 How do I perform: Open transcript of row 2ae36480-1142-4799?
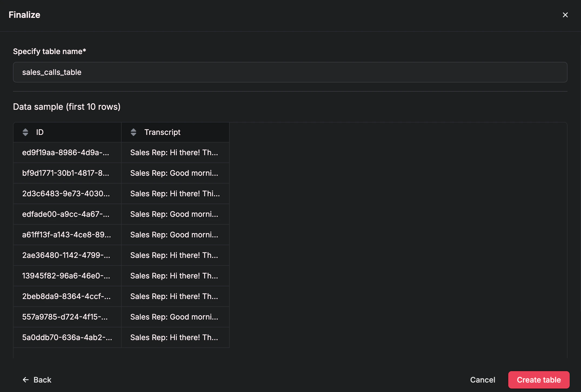tap(174, 255)
